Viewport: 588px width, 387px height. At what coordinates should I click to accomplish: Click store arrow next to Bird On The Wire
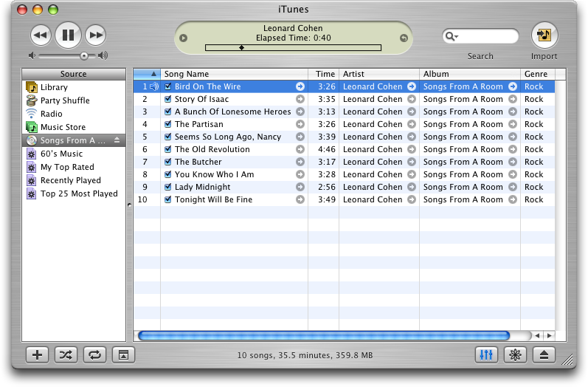coord(300,86)
